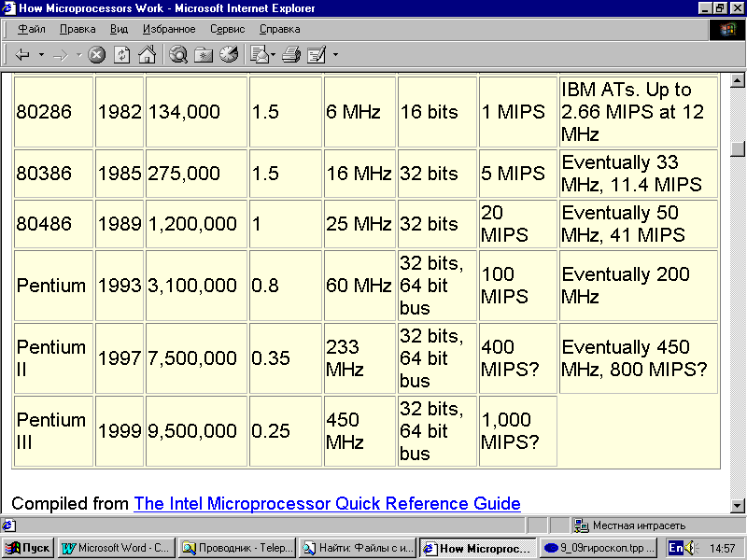Switch to Microsoft Word taskbar button

pyautogui.click(x=117, y=548)
